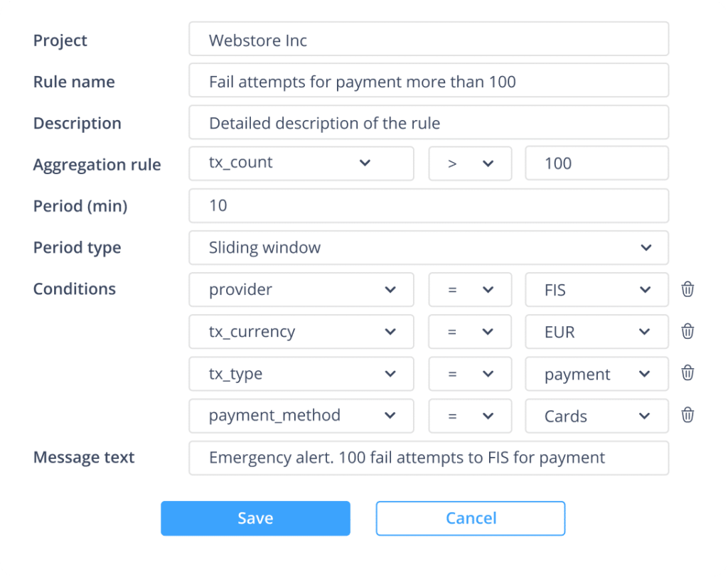This screenshot has width=728, height=577.
Task: Open the aggregation comparison operator dropdown
Action: tap(470, 163)
